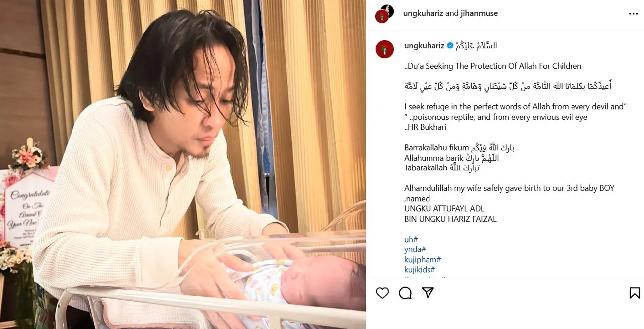Open comments with the speech bubble icon

point(405,293)
